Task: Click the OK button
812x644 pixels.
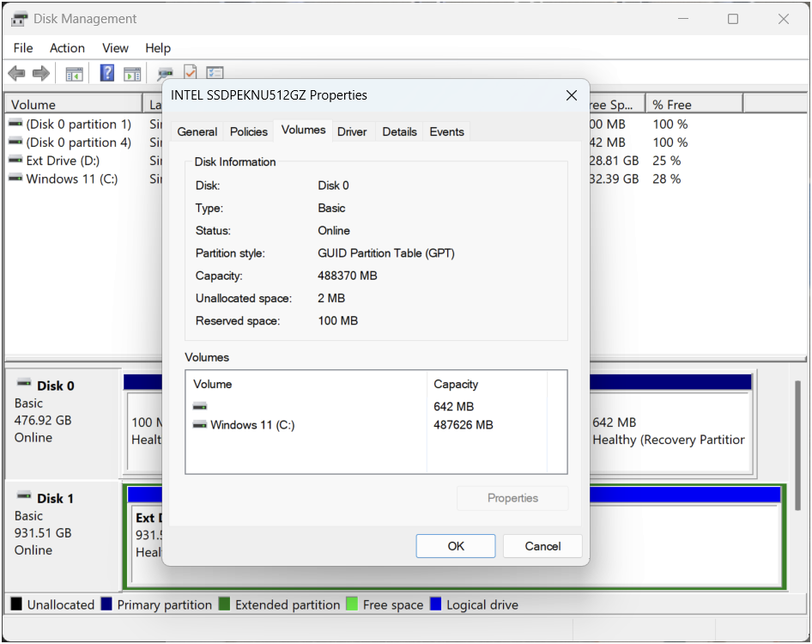Action: tap(456, 546)
